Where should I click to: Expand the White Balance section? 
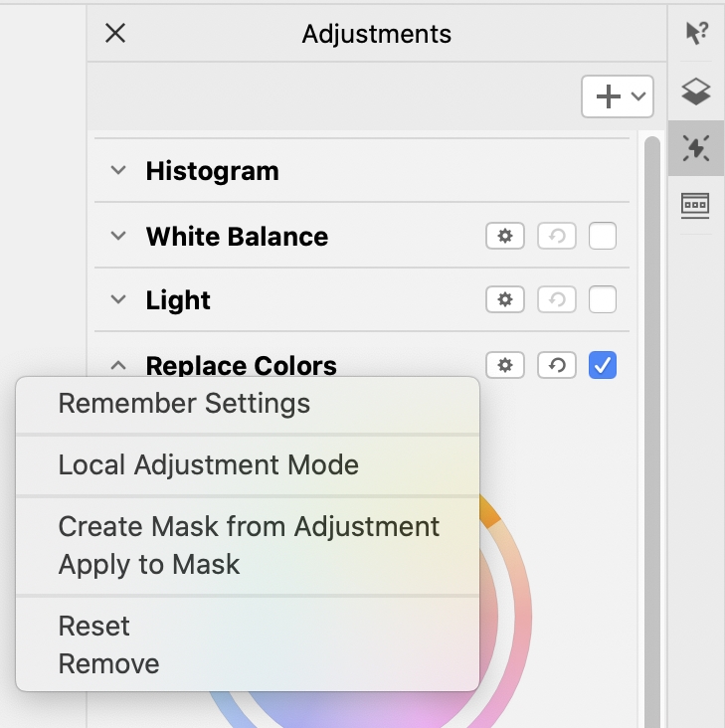pyautogui.click(x=118, y=237)
